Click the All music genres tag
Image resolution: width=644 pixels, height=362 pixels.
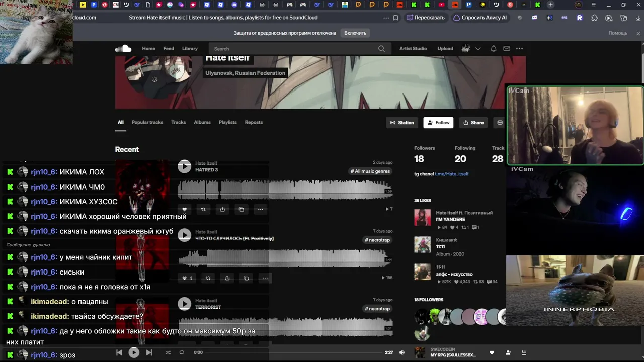tap(371, 171)
